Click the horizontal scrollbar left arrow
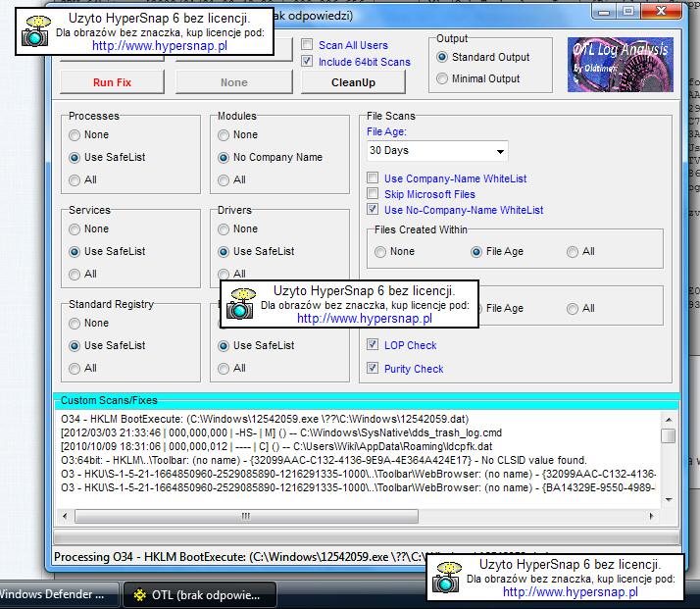The height and width of the screenshot is (609, 700). 65,516
